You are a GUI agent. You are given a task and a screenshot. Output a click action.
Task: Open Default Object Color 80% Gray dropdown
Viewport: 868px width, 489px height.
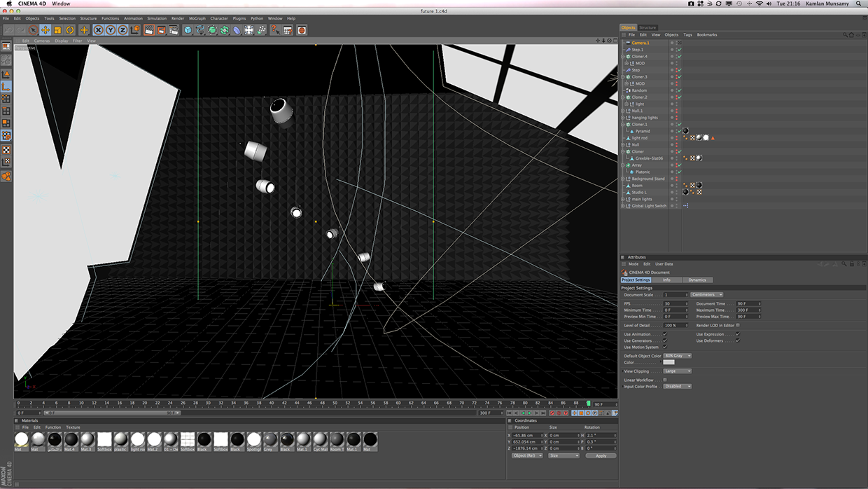(x=678, y=356)
